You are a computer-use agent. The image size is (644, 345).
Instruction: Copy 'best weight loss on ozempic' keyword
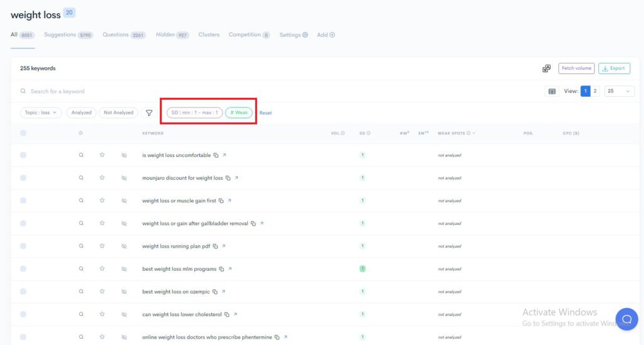point(215,292)
